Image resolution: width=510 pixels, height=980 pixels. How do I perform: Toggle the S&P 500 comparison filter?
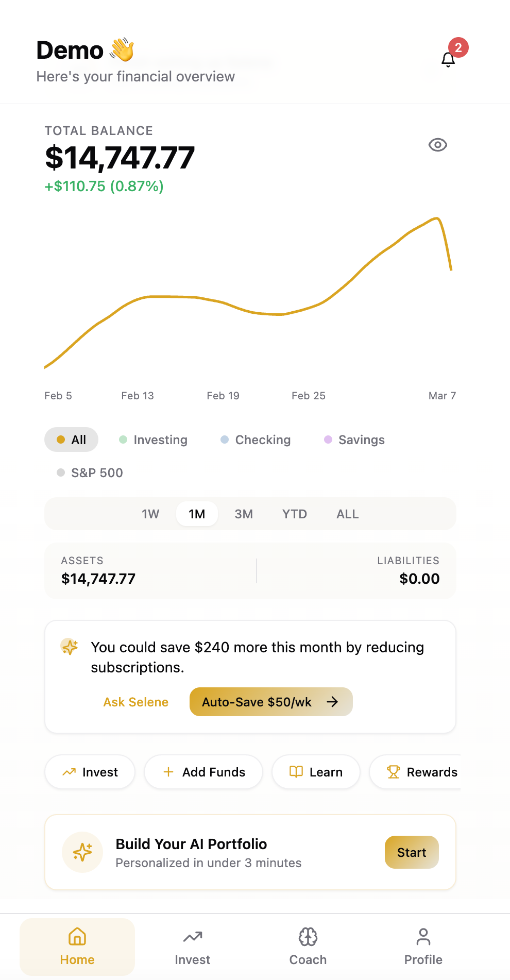[x=90, y=473]
